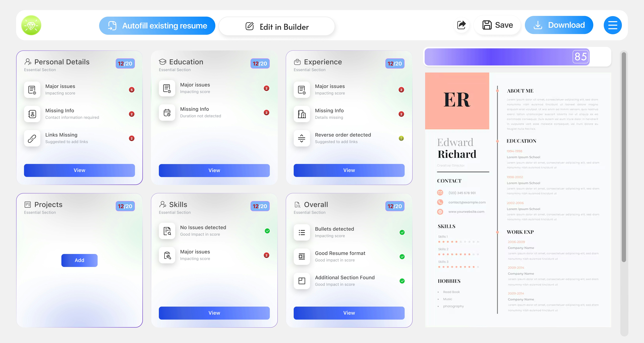Viewport: 644px width, 343px height.
Task: Click green check beside Additional Section Found
Action: coord(402,281)
